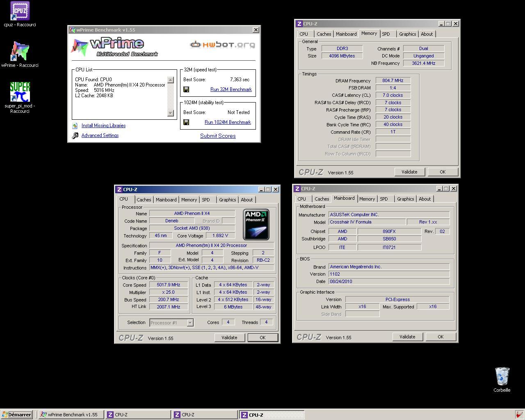Select Graphics tab in CPU-Z Mainboard window

coord(405,199)
